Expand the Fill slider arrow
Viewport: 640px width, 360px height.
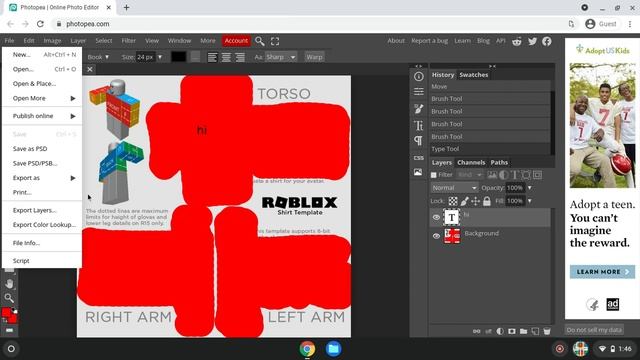pos(529,201)
